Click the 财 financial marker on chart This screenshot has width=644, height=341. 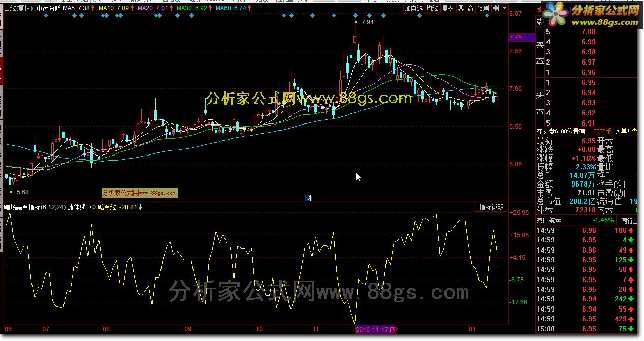coord(308,198)
